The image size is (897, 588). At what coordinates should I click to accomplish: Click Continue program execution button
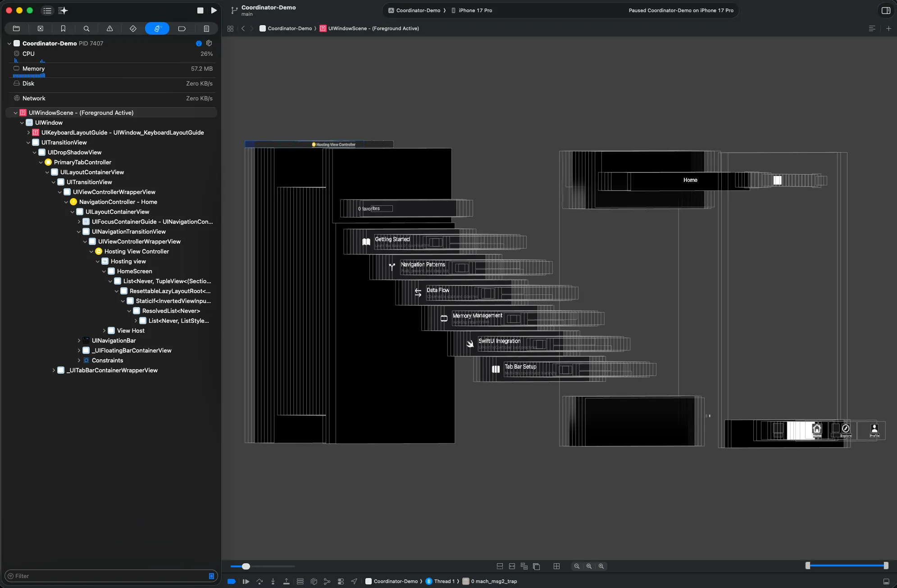click(246, 581)
